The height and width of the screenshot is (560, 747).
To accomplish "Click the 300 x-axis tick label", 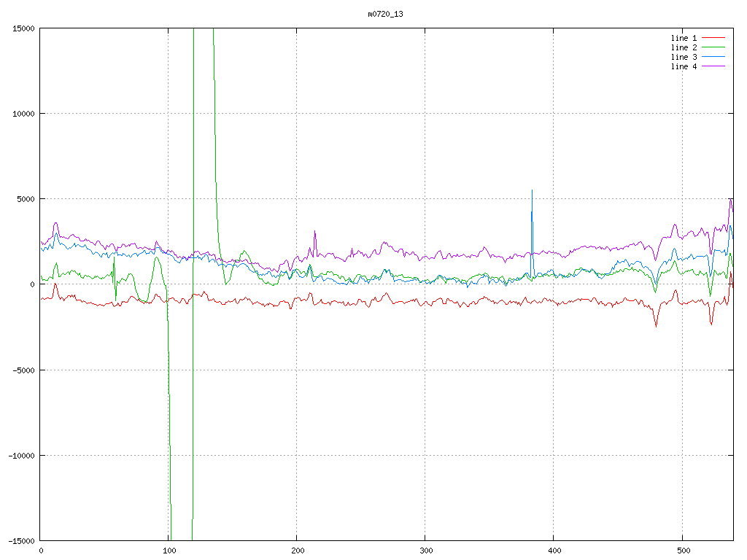I will coord(425,551).
